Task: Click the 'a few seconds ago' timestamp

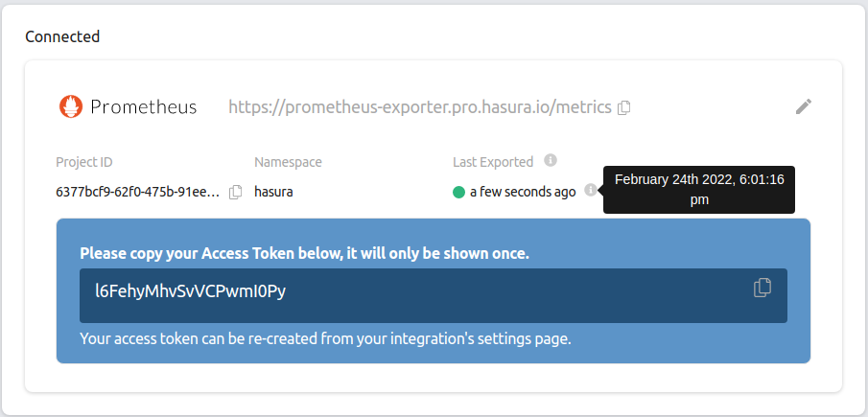Action: pyautogui.click(x=523, y=192)
